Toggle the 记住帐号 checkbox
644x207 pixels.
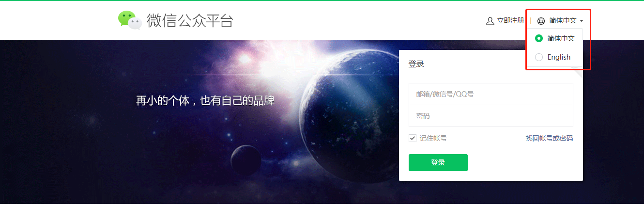413,138
